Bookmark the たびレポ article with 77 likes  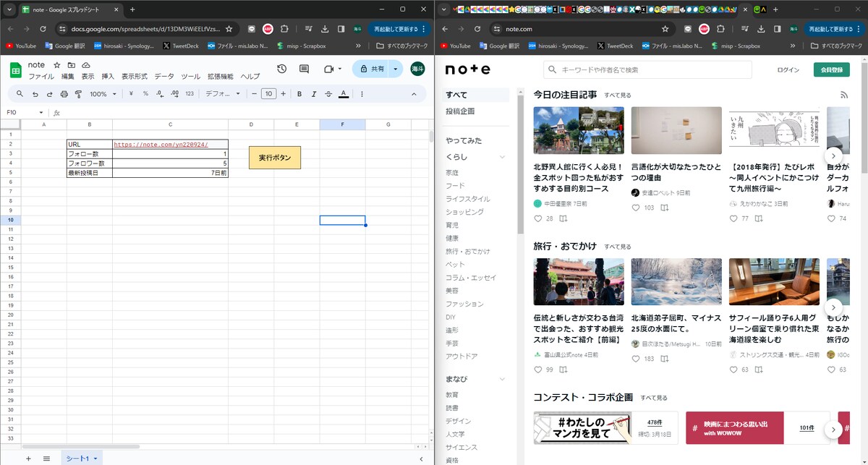pyautogui.click(x=759, y=218)
